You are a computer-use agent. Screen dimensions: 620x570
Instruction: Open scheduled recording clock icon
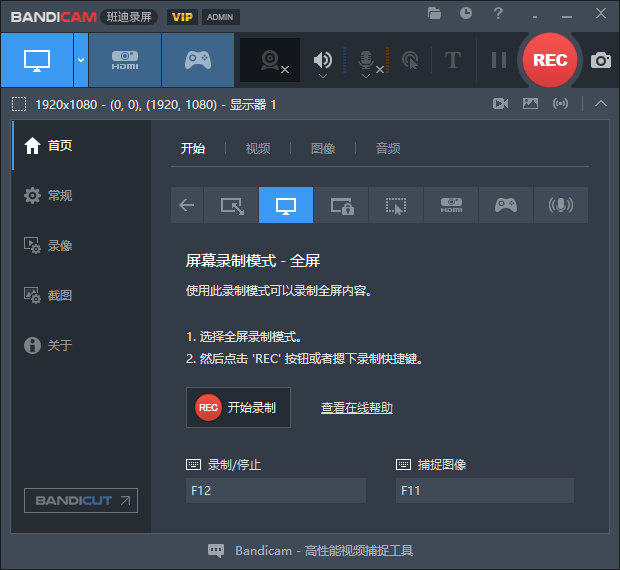coord(466,13)
